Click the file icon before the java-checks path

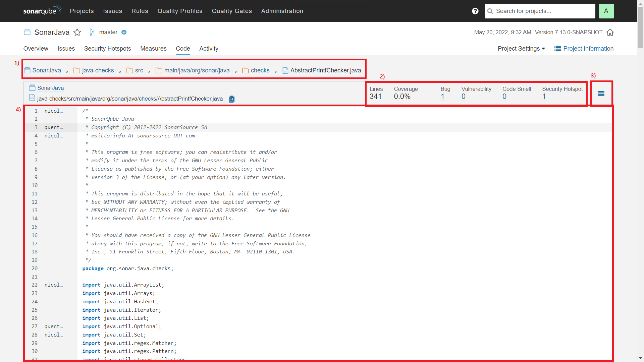pos(32,98)
